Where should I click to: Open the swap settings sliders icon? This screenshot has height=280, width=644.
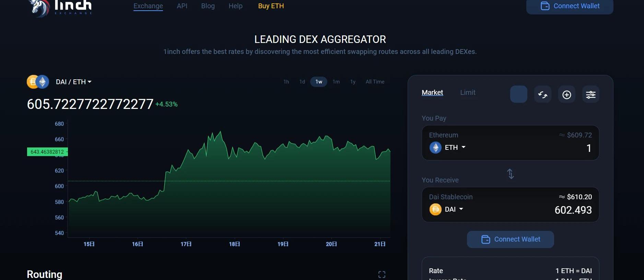pyautogui.click(x=590, y=94)
